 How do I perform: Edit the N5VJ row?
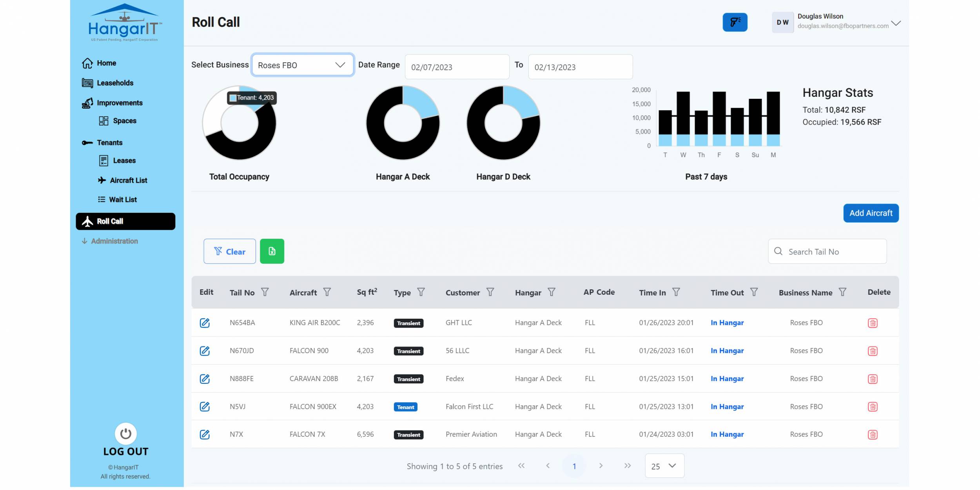point(205,407)
